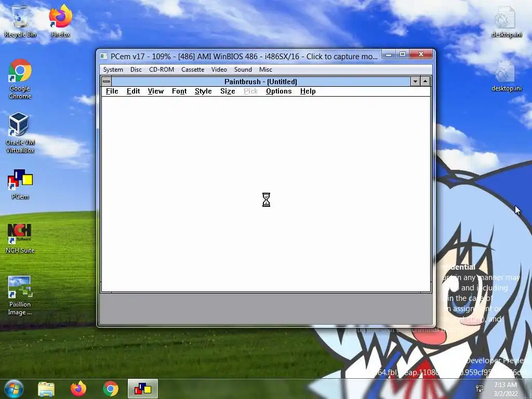
Task: Click the PCem v17 window title bar
Action: [244, 56]
